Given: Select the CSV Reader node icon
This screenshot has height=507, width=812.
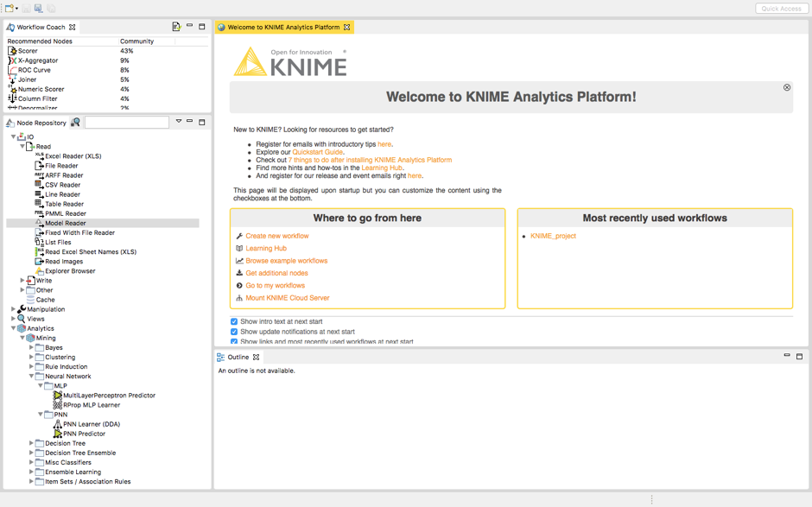Looking at the screenshot, I should [x=39, y=185].
